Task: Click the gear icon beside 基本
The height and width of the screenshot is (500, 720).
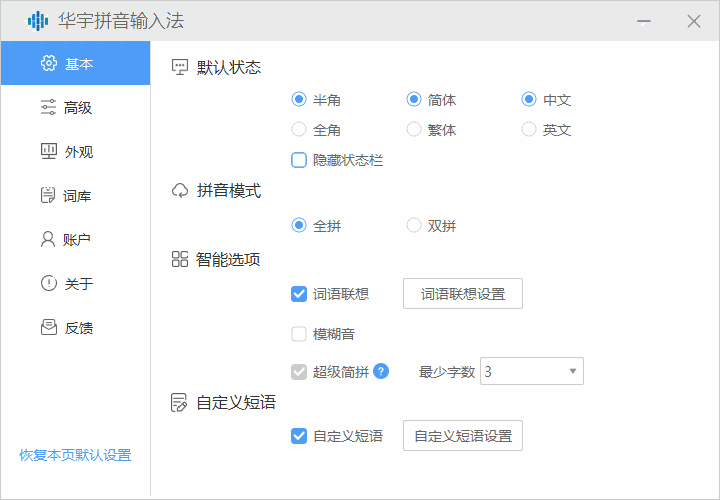Action: point(49,63)
